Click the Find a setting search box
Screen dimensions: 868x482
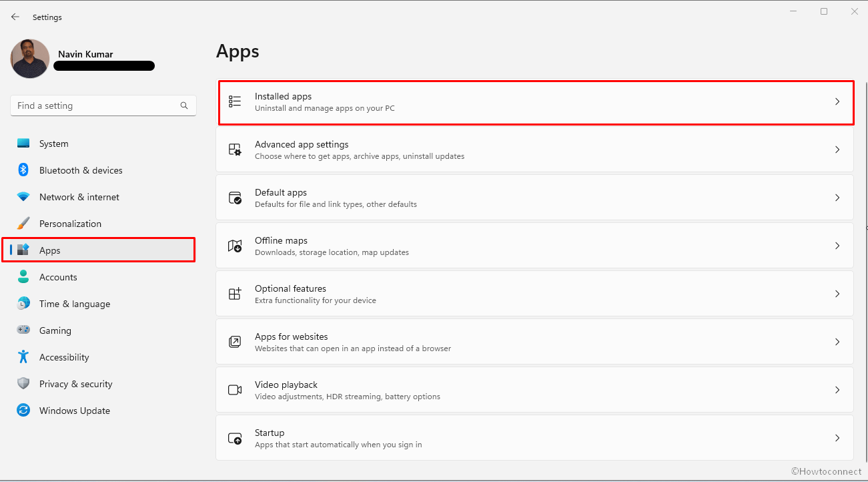103,105
